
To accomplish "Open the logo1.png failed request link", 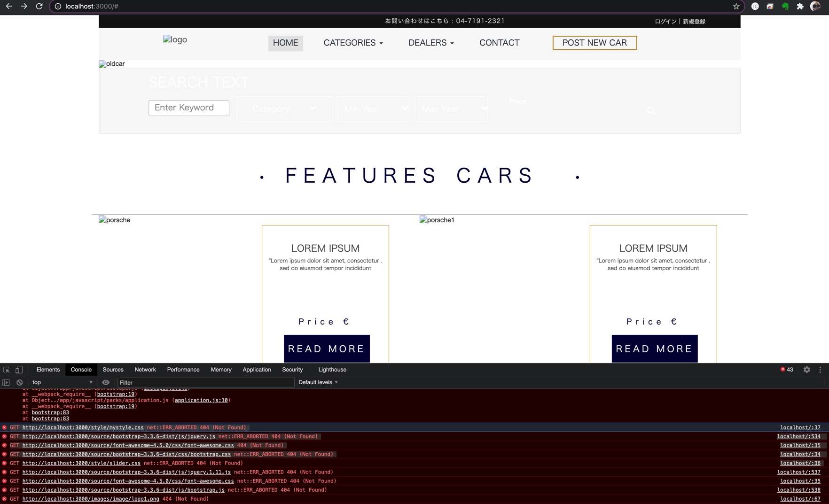I will pos(91,499).
